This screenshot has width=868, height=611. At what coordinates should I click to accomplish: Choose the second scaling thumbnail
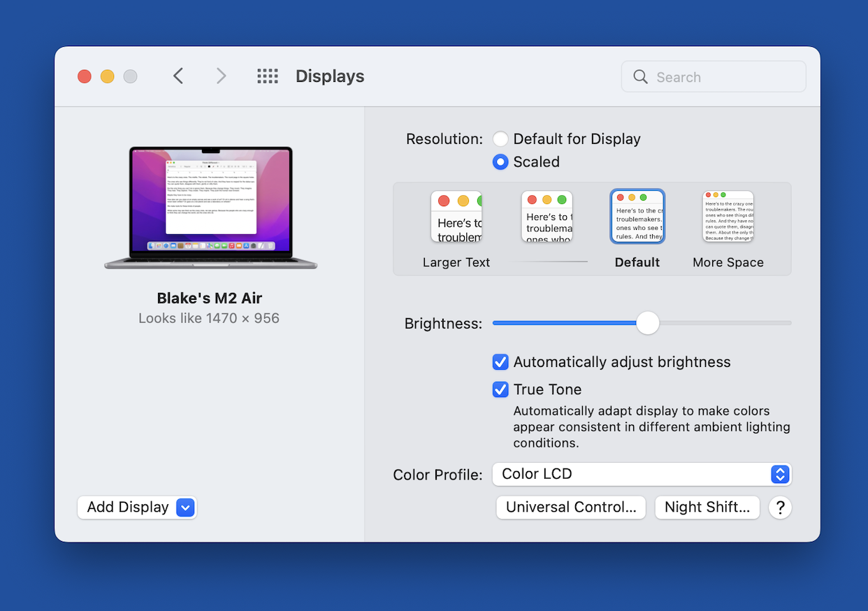[547, 217]
